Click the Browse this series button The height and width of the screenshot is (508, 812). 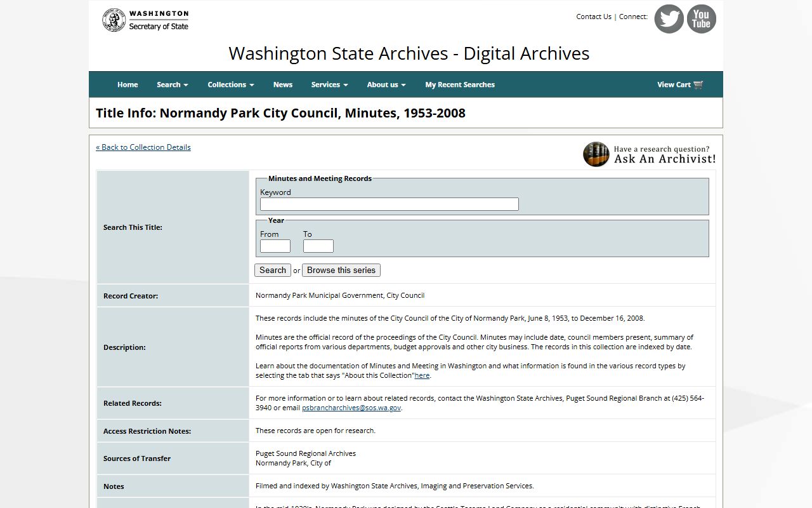[x=341, y=271]
